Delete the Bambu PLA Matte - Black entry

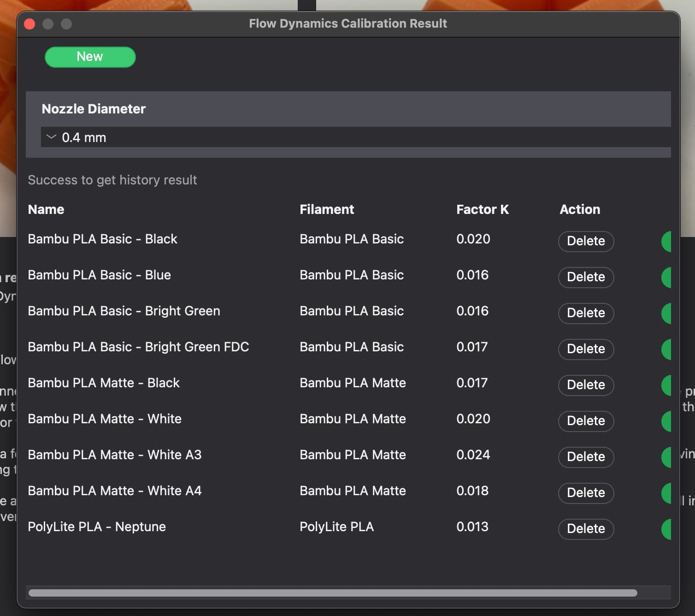[x=586, y=385]
